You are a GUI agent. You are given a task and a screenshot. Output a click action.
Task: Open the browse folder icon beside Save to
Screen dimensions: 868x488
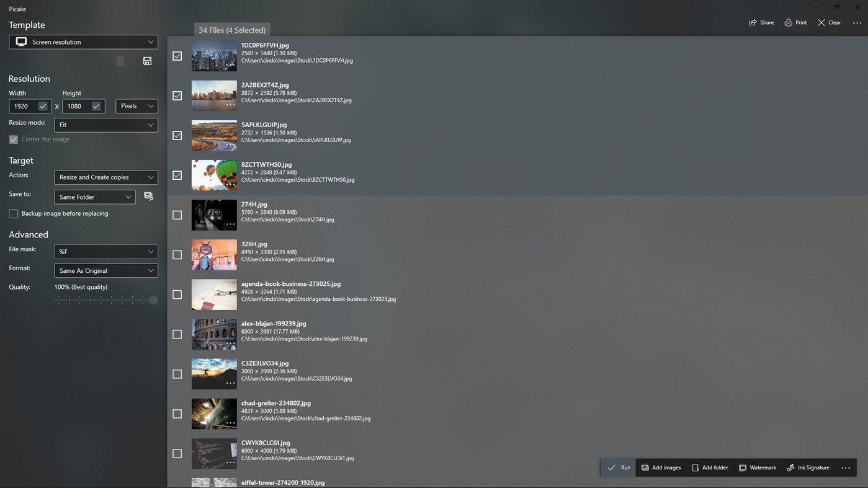coord(148,196)
